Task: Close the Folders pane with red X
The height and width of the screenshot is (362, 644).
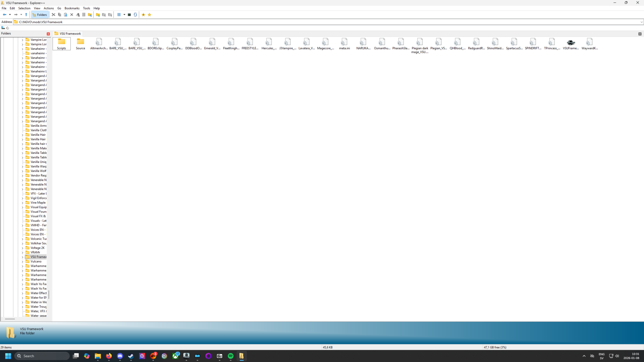Action: (48, 34)
